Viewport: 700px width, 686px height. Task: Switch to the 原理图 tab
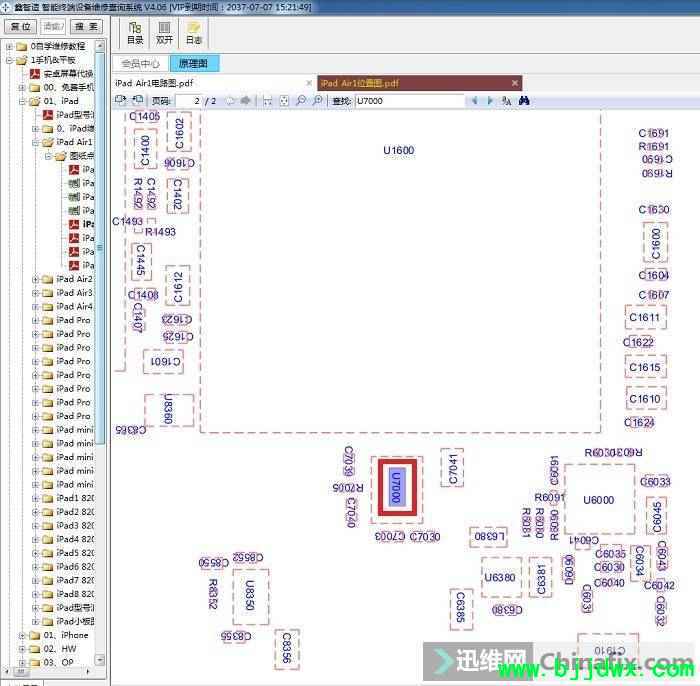(194, 64)
